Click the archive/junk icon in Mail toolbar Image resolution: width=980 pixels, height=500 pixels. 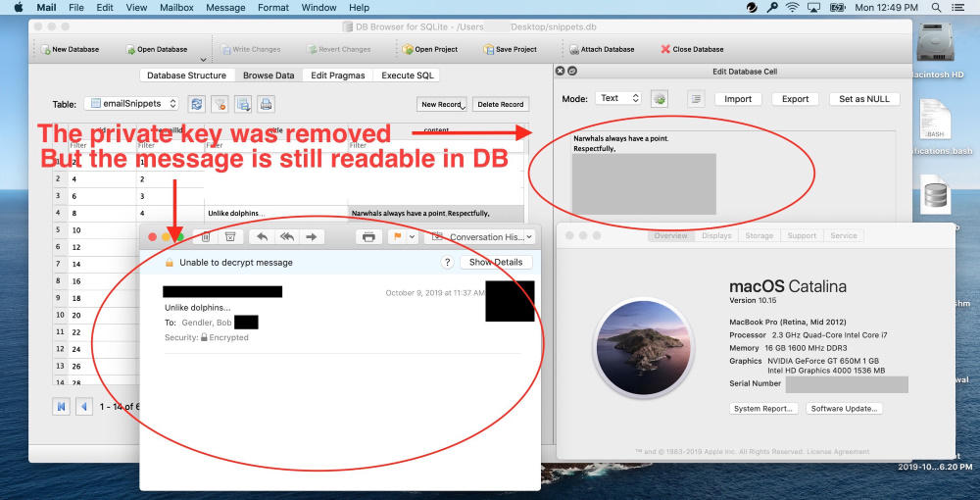pos(230,237)
